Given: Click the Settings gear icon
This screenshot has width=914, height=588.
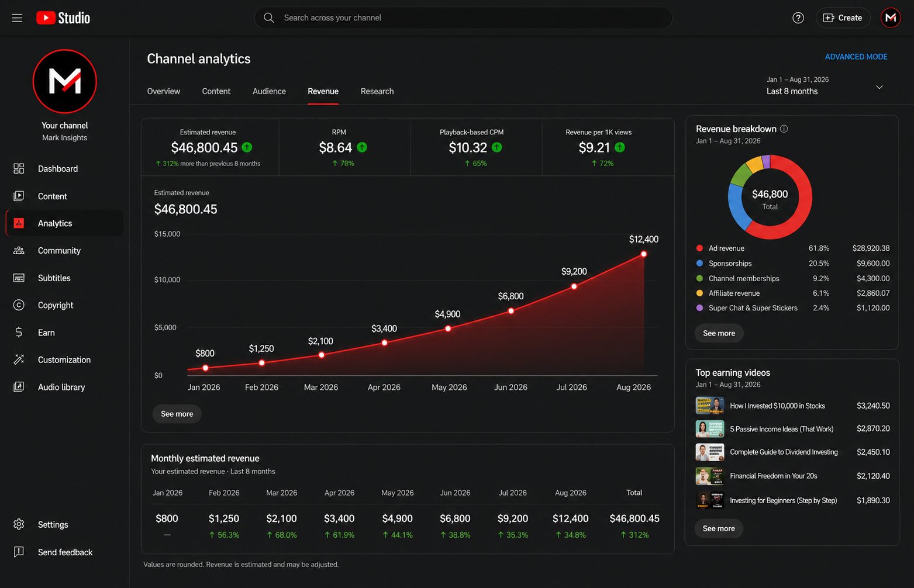Looking at the screenshot, I should click(19, 524).
